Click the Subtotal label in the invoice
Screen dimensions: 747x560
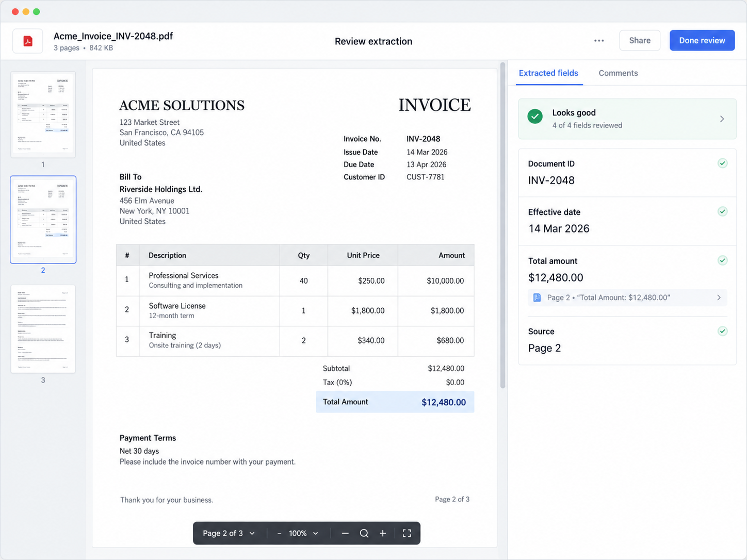(336, 368)
